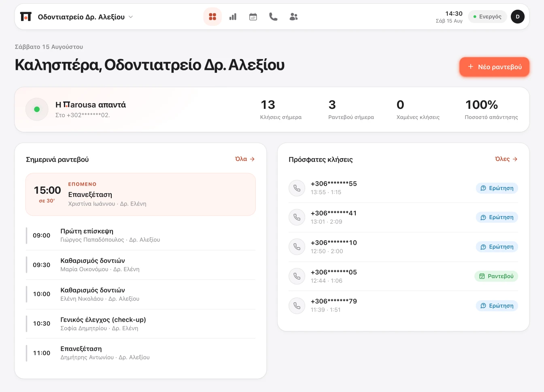
Task: Click the 13 Κλήσεις σήμερα statistic
Action: click(281, 110)
